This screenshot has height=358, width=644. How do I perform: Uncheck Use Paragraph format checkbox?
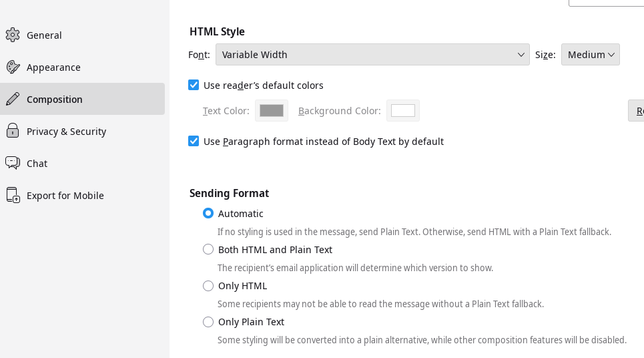[x=194, y=142]
